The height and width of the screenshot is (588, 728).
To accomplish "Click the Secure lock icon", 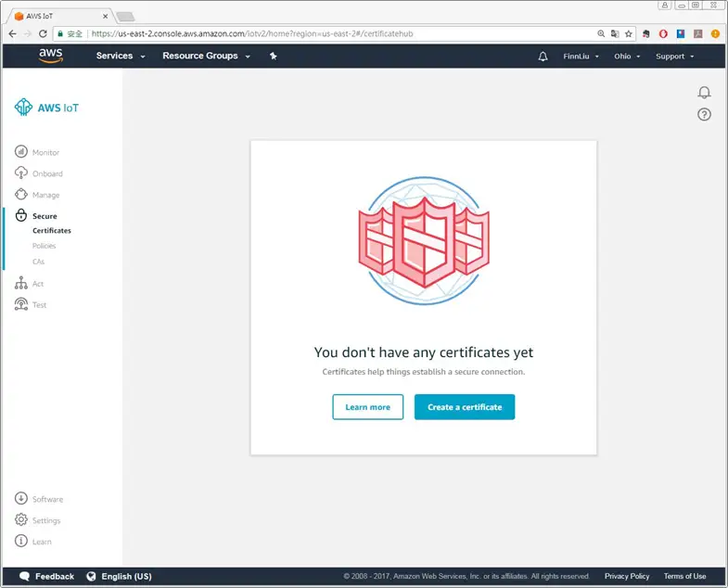I will [x=21, y=215].
